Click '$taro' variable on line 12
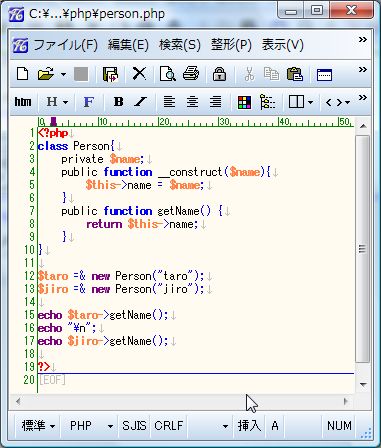Screen dimensions: 381x448 pos(53,276)
